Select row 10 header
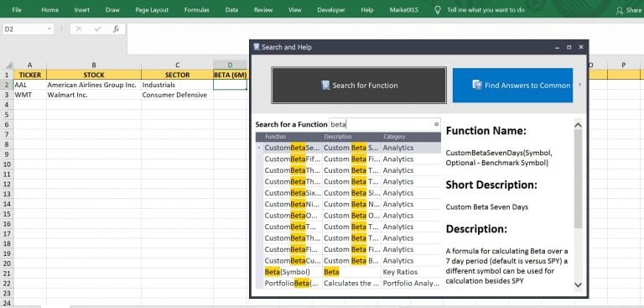This screenshot has width=644, height=308. [7, 164]
